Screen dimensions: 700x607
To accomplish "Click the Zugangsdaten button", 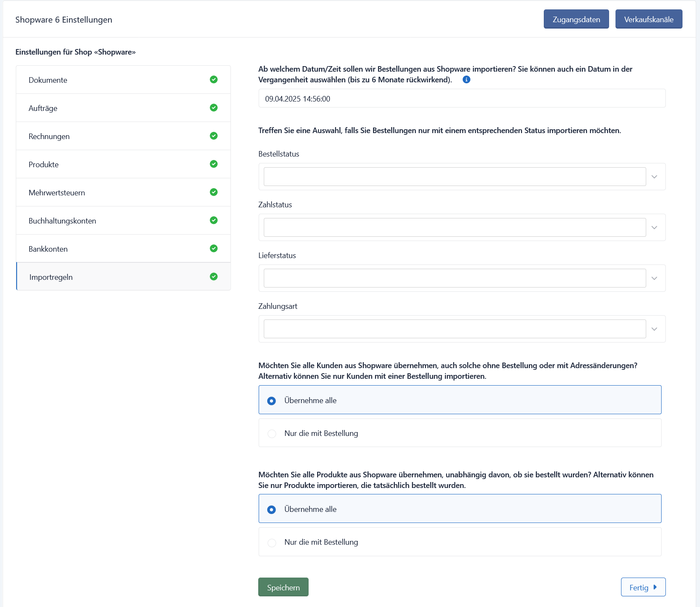I will point(576,19).
